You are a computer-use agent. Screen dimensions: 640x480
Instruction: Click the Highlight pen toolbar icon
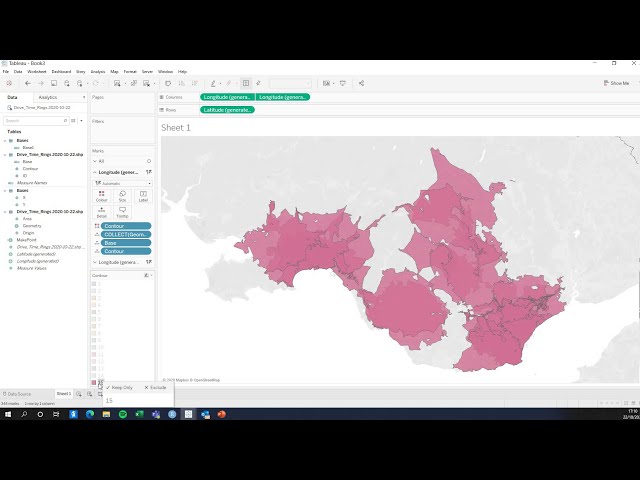click(x=213, y=83)
